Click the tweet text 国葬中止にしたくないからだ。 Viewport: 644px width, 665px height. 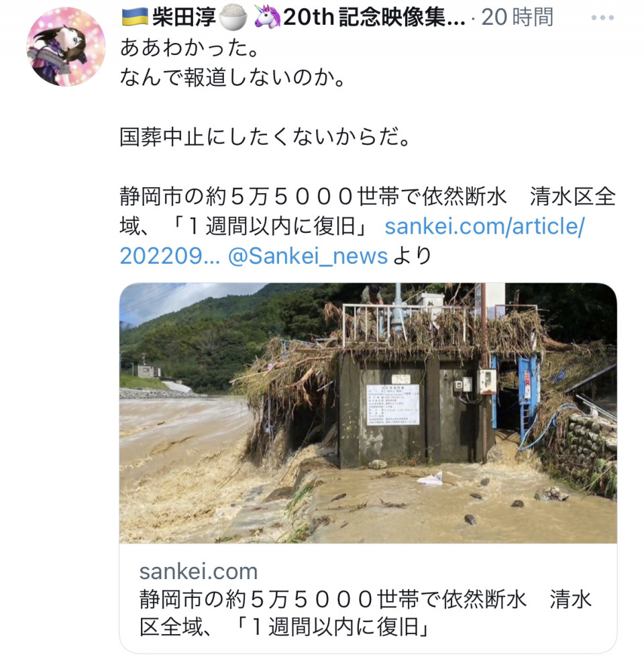click(x=265, y=137)
